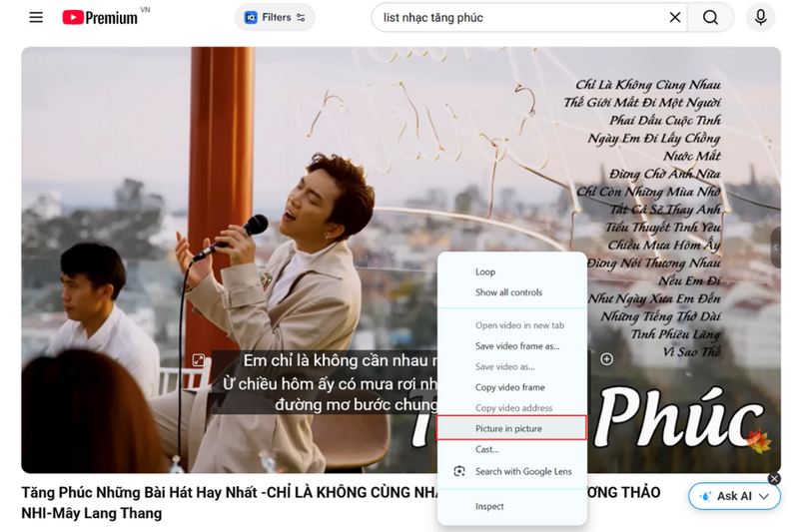Image resolution: width=799 pixels, height=532 pixels.
Task: Click the Google Lens icon
Action: tap(459, 471)
